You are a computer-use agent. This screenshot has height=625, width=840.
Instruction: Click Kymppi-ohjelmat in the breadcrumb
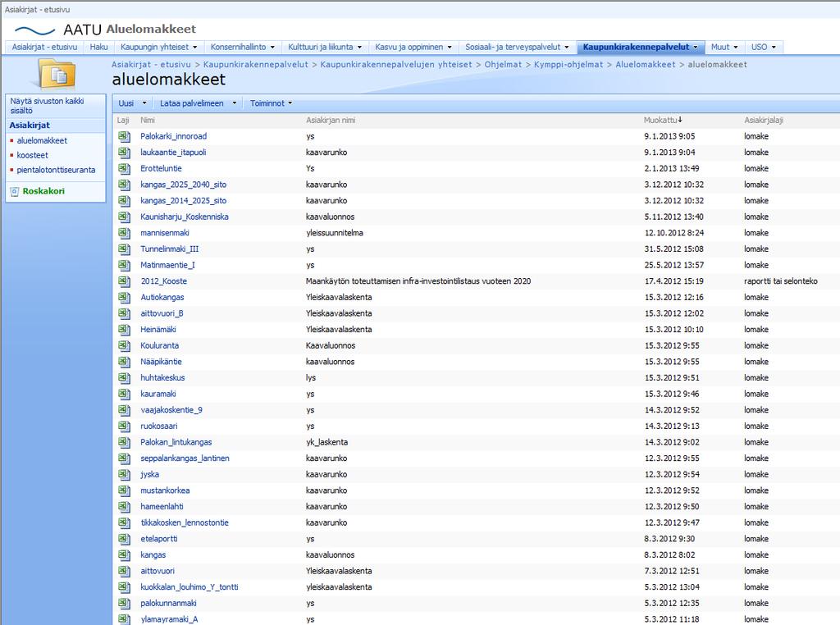[568, 64]
